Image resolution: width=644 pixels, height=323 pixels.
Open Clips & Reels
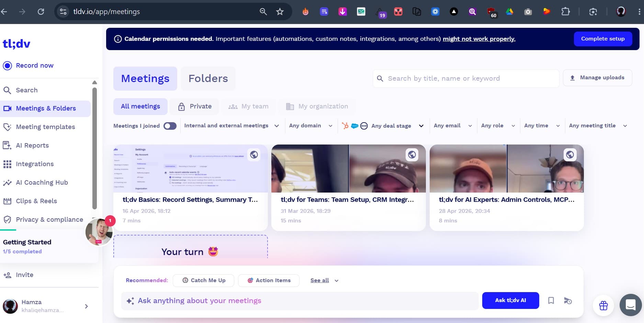point(30,201)
